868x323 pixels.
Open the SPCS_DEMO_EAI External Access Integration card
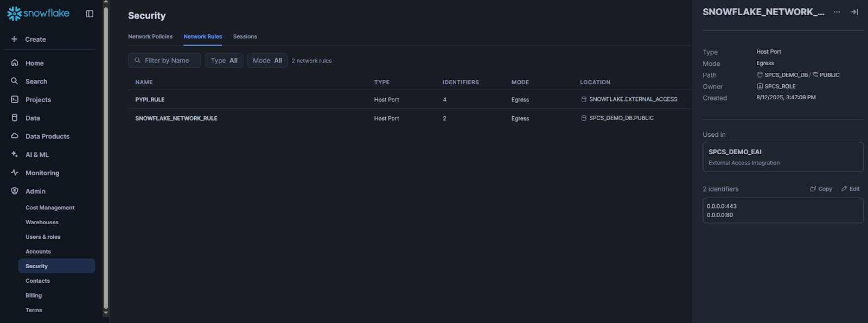783,157
